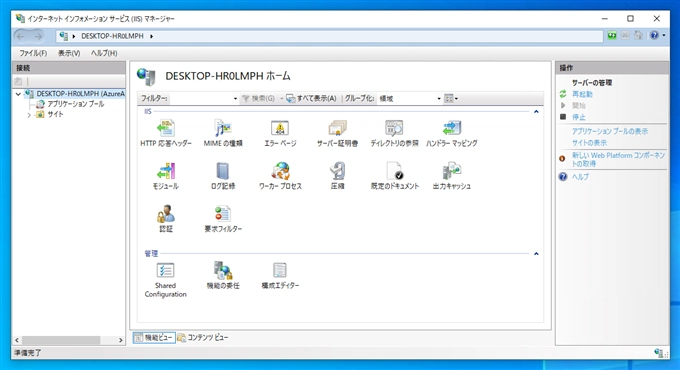Select アプリケーション プール in the tree

coord(76,104)
